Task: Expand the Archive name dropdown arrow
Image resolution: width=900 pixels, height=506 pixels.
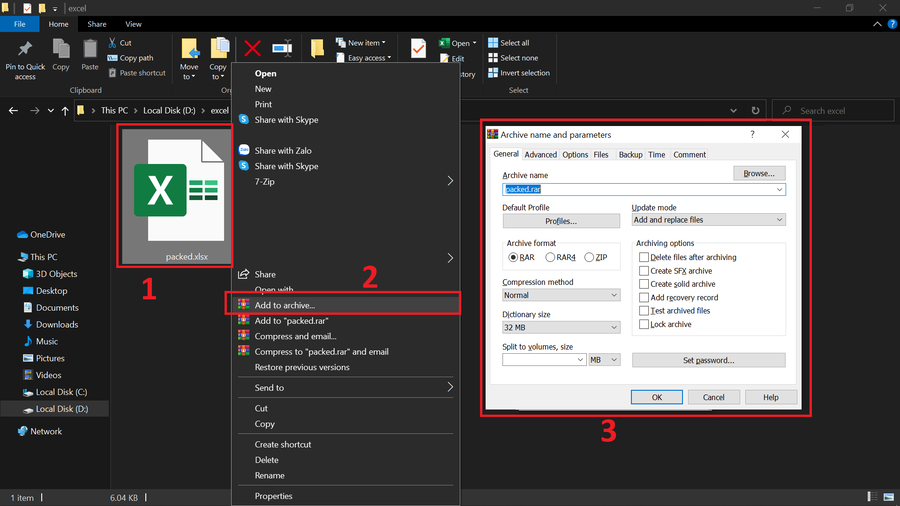Action: click(x=779, y=189)
